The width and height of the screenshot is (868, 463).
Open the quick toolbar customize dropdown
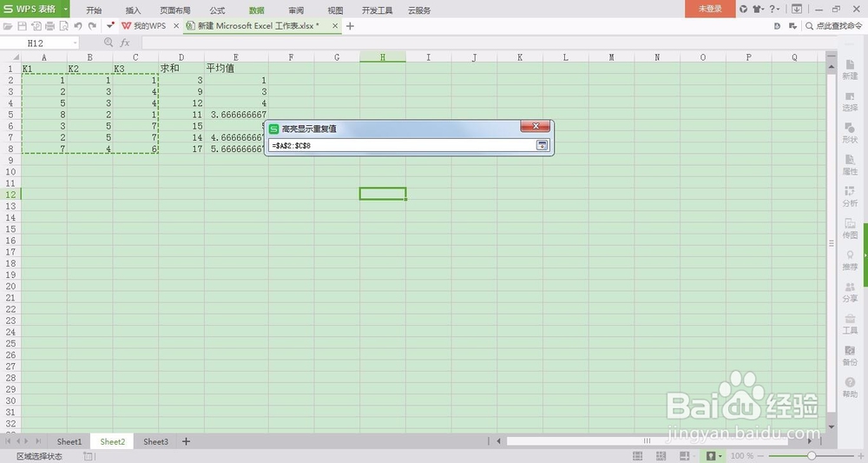110,25
